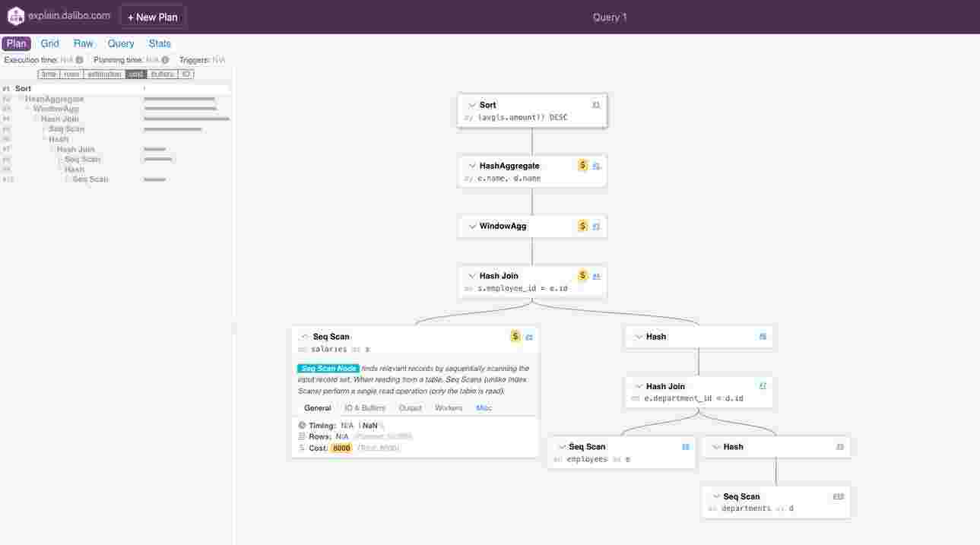The height and width of the screenshot is (545, 980).
Task: Click the info icon beside Execution time
Action: (79, 60)
